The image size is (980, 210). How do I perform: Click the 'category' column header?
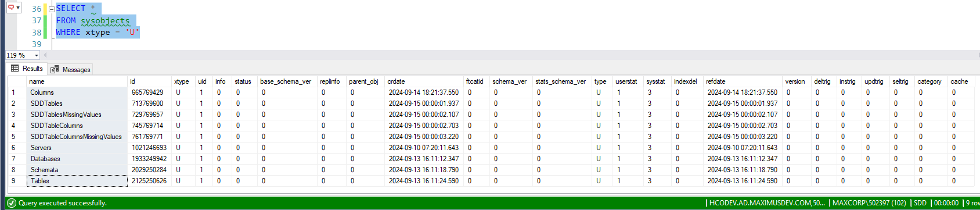(x=931, y=81)
